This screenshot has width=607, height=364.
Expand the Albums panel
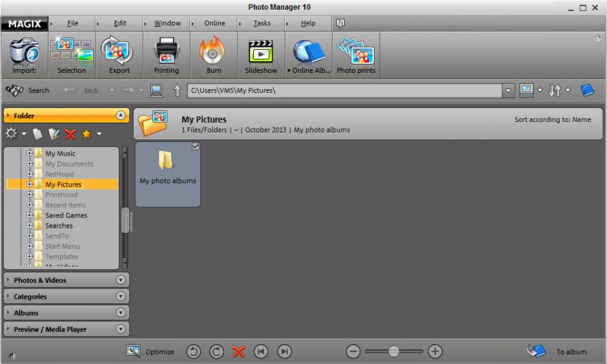point(120,312)
